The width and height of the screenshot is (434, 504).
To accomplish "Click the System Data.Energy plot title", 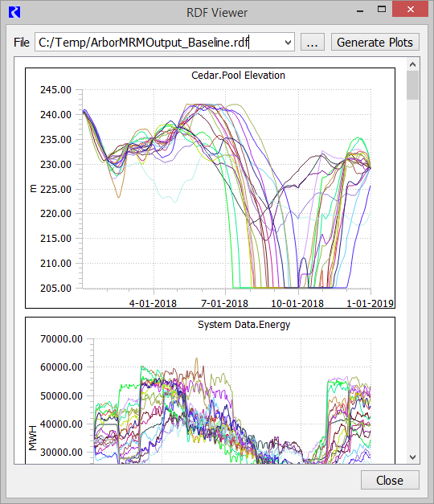I will 244,325.
